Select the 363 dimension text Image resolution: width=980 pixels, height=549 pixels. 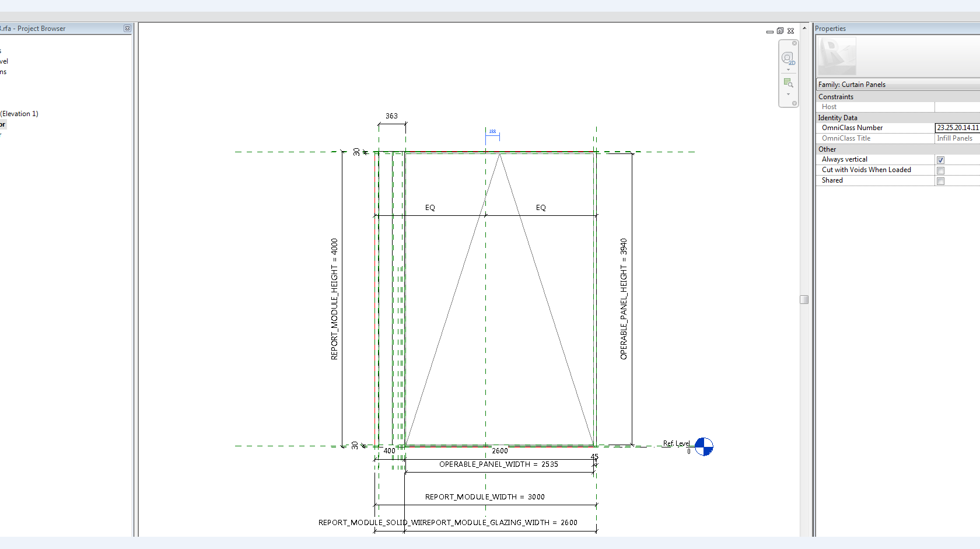click(391, 116)
